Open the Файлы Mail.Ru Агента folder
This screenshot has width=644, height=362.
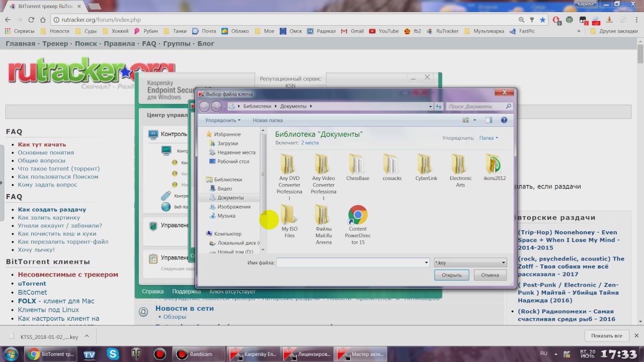coord(324,224)
